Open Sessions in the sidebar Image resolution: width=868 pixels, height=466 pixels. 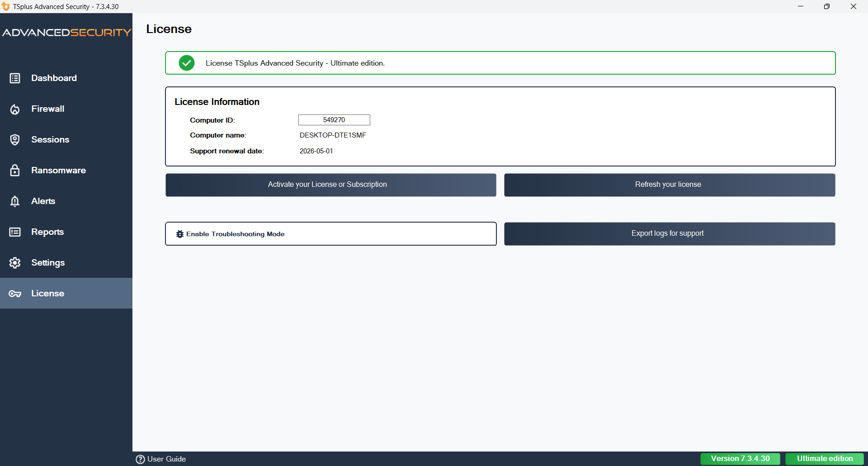pyautogui.click(x=66, y=140)
